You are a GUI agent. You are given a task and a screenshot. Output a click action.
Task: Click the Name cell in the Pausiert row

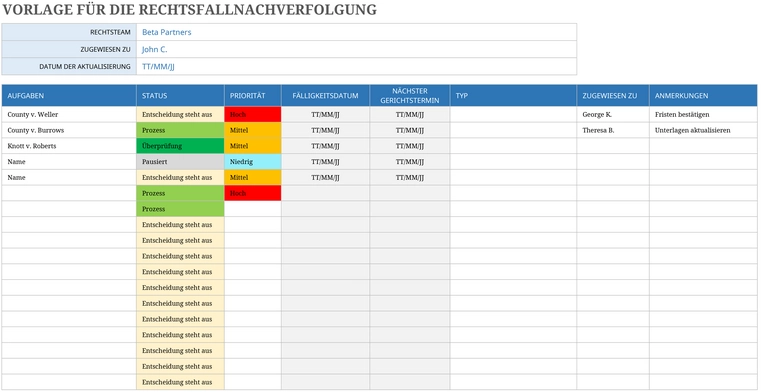coord(69,162)
